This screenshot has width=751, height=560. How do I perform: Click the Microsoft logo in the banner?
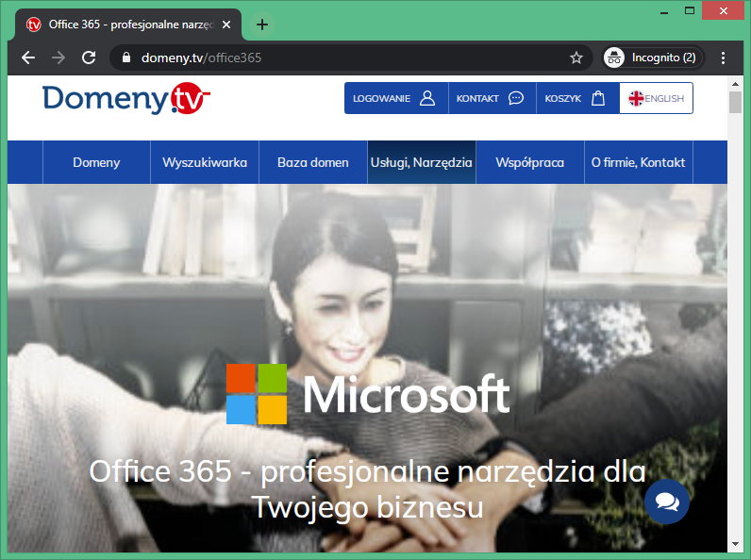pos(368,394)
